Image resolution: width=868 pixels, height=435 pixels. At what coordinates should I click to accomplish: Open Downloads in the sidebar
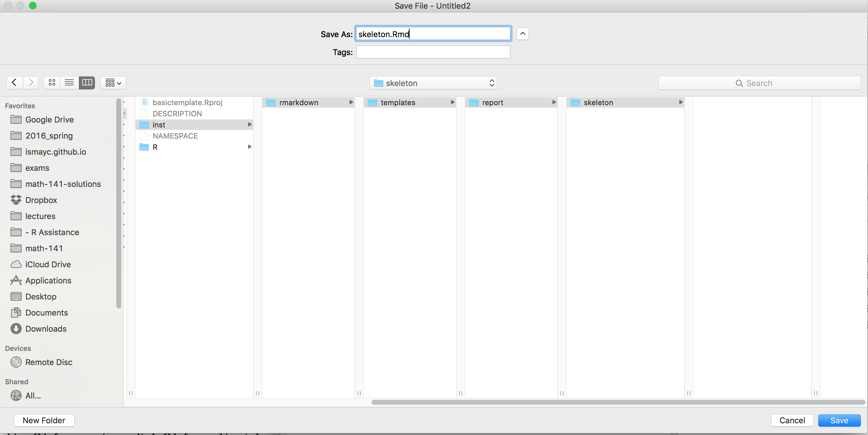[46, 329]
